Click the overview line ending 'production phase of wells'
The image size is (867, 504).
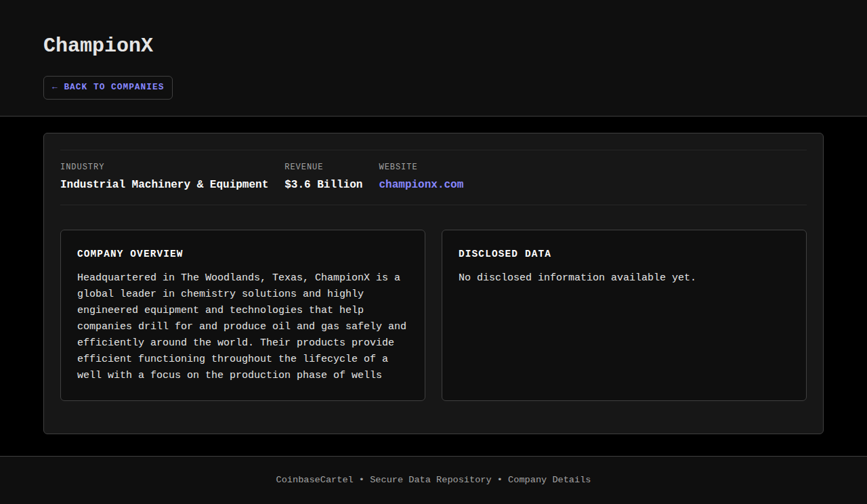[230, 375]
